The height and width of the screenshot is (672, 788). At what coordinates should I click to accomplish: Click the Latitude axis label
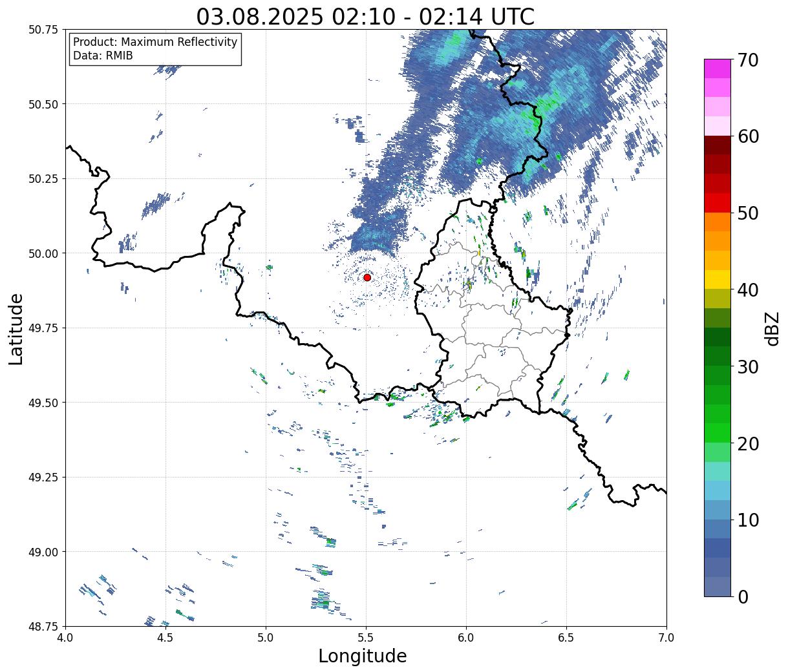click(16, 328)
